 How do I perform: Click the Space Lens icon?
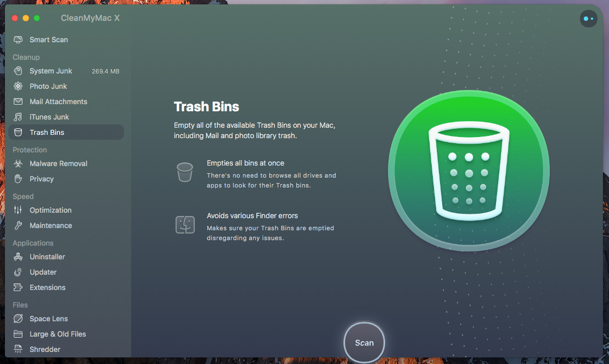[x=18, y=318]
